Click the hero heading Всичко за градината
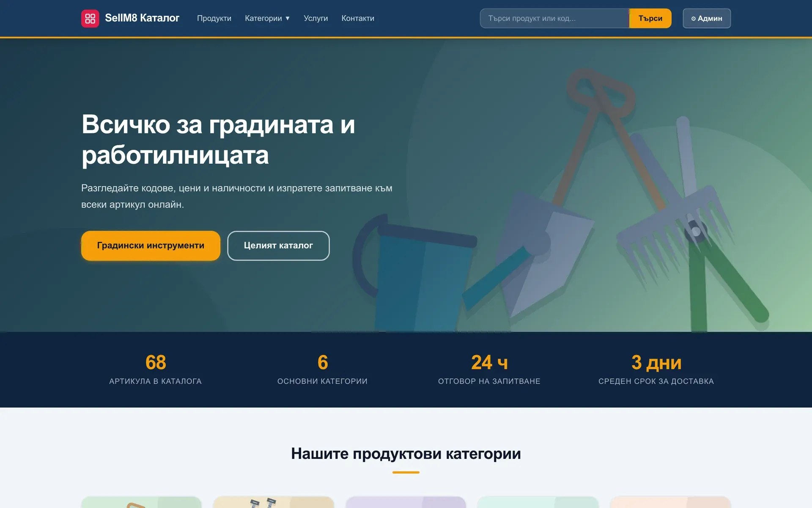This screenshot has width=812, height=508. point(218,140)
